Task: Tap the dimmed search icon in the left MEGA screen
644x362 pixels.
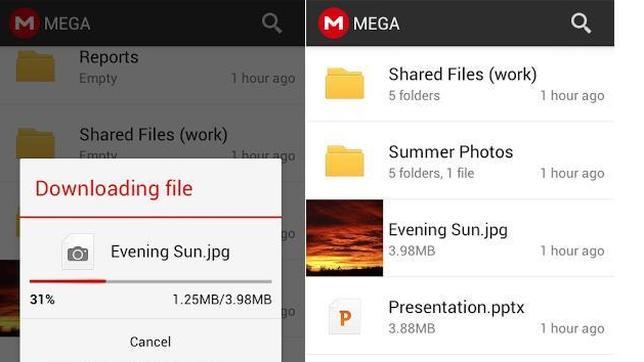Action: tap(272, 23)
